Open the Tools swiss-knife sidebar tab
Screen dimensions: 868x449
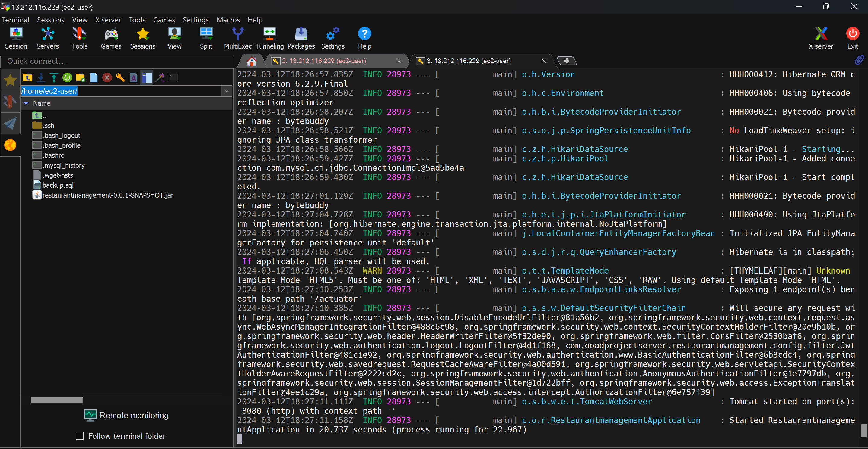pyautogui.click(x=10, y=101)
